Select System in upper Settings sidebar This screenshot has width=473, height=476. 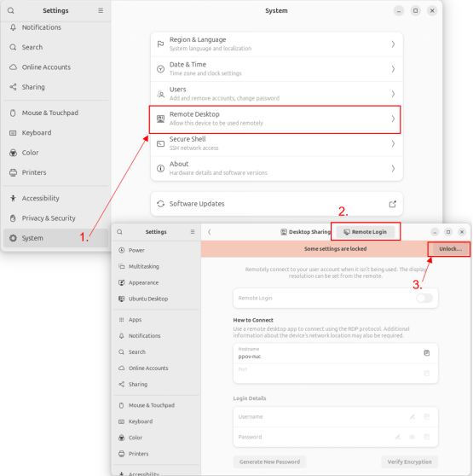(x=55, y=238)
